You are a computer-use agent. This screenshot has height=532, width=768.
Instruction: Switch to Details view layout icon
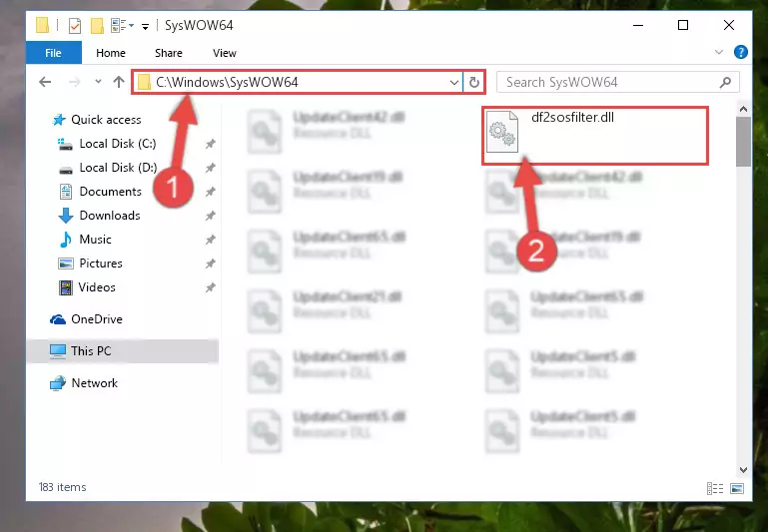715,488
